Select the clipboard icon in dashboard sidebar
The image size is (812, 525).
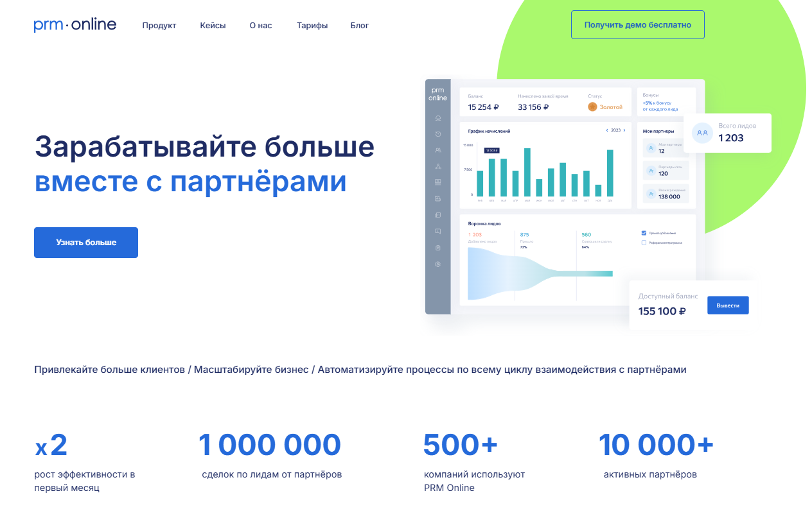pos(438,248)
